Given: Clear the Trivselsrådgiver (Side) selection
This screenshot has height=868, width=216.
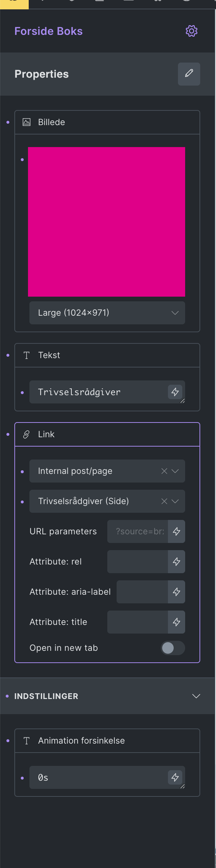Looking at the screenshot, I should click(x=164, y=501).
